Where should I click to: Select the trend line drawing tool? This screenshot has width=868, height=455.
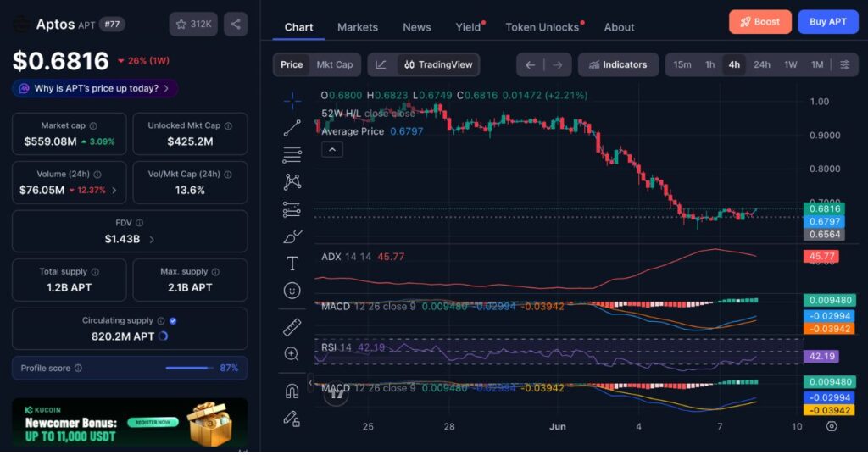(x=292, y=128)
